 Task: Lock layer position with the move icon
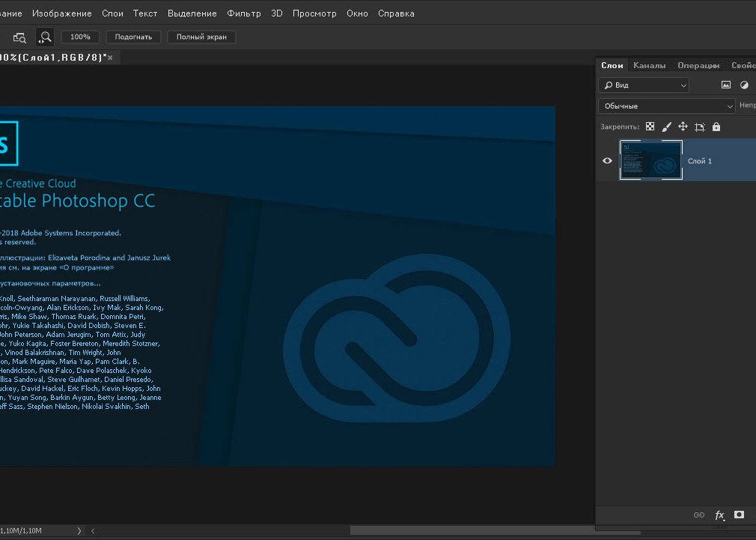(x=683, y=127)
